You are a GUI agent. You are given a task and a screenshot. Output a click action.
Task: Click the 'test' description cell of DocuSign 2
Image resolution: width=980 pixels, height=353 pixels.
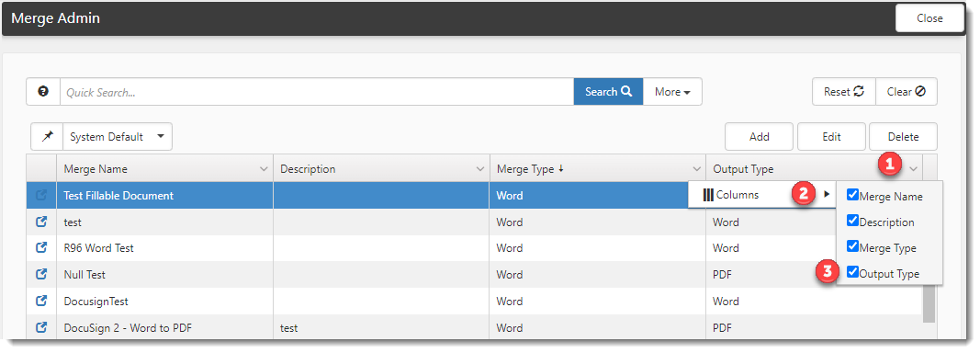click(288, 327)
